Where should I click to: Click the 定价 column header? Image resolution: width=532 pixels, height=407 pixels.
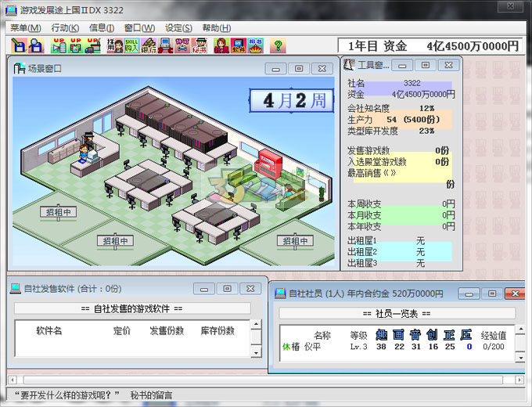pyautogui.click(x=121, y=330)
